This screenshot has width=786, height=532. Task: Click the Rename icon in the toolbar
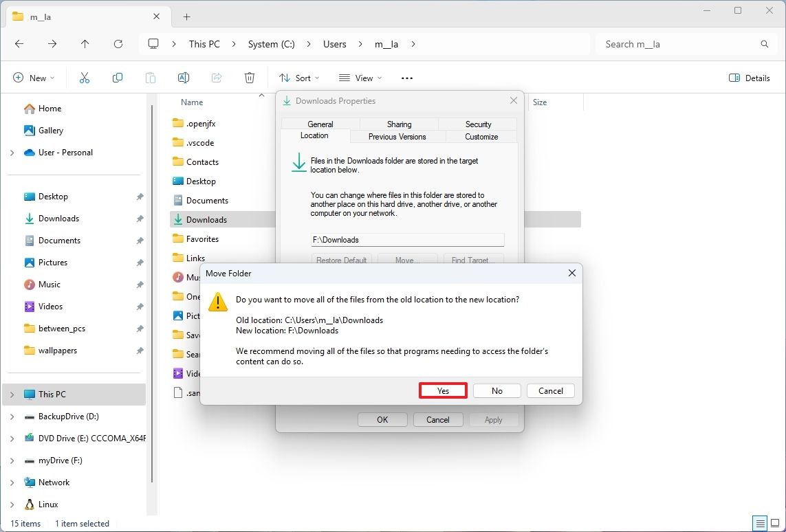(183, 77)
